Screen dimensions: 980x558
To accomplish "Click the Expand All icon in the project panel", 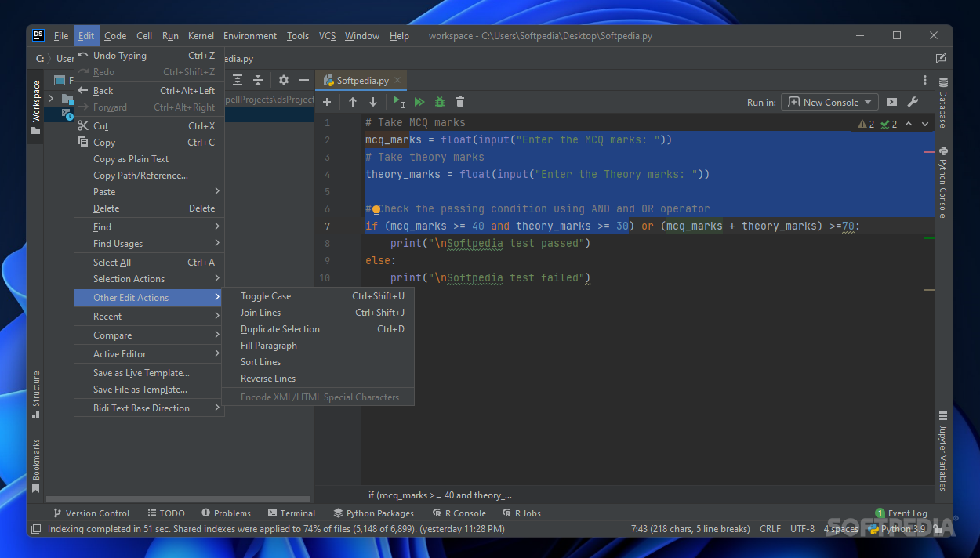I will pyautogui.click(x=238, y=80).
